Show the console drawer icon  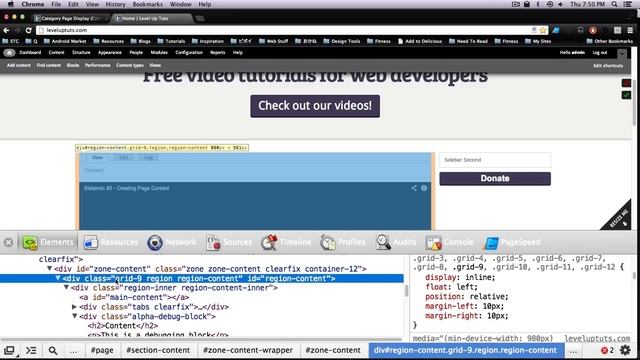click(x=31, y=350)
